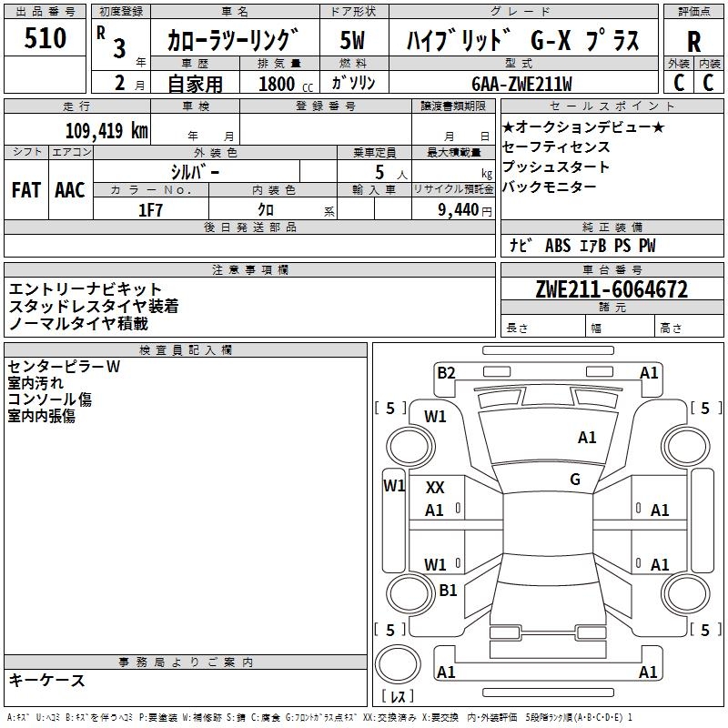Image resolution: width=728 pixels, height=728 pixels.
Task: Select the 純正装備 header
Action: [x=612, y=227]
